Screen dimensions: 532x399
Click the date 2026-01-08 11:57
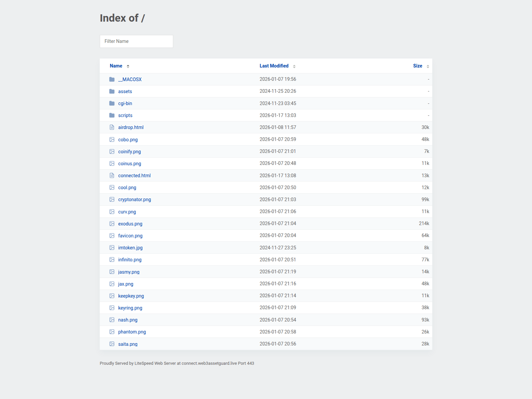[278, 127]
